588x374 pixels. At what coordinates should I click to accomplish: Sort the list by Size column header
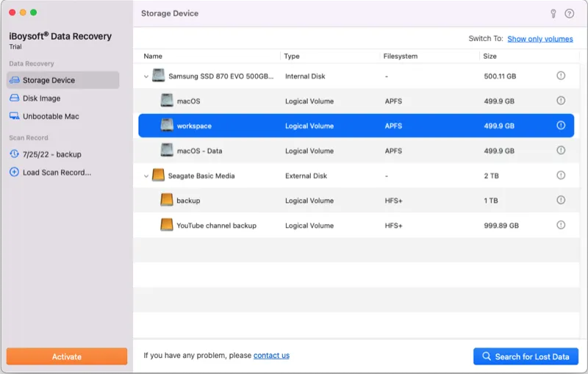coord(490,56)
